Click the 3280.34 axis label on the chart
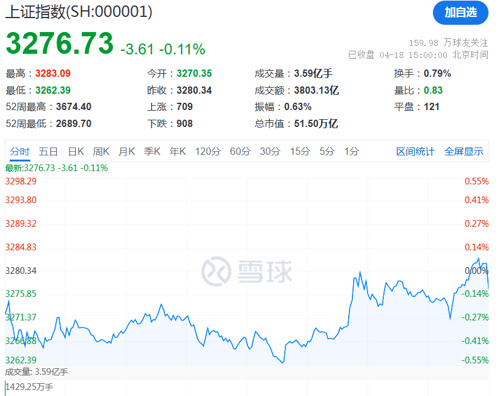The height and width of the screenshot is (396, 500). pos(21,271)
